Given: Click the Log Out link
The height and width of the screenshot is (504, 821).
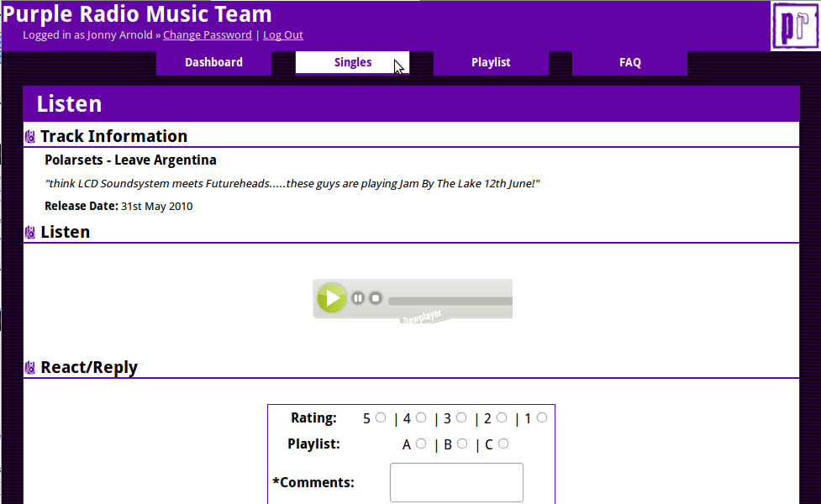Looking at the screenshot, I should (283, 35).
